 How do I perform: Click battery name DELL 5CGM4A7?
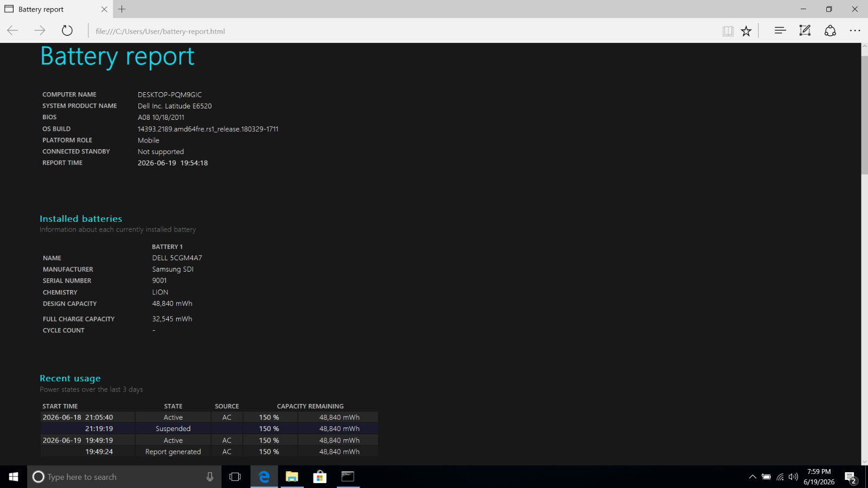[x=177, y=258]
